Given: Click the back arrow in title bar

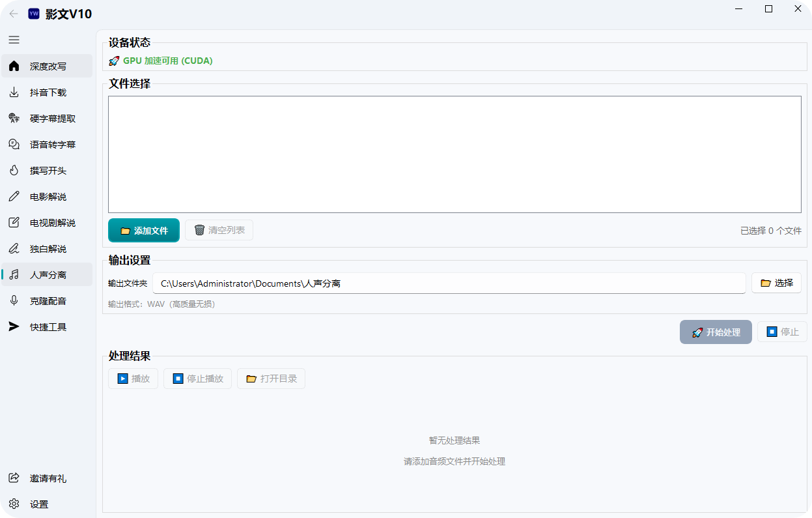Looking at the screenshot, I should (14, 14).
